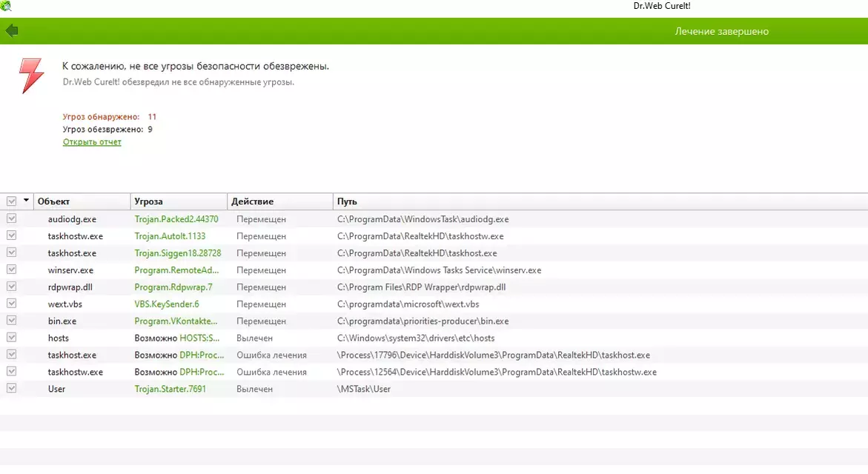Click 'Перемещен' action in audiodg.exe row
Image resolution: width=868 pixels, height=474 pixels.
click(261, 219)
